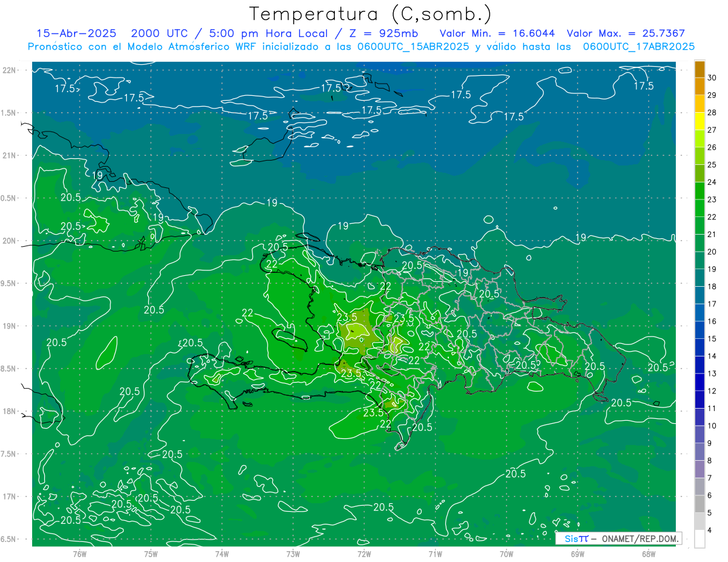Click the color scale label "15"

[x=712, y=338]
